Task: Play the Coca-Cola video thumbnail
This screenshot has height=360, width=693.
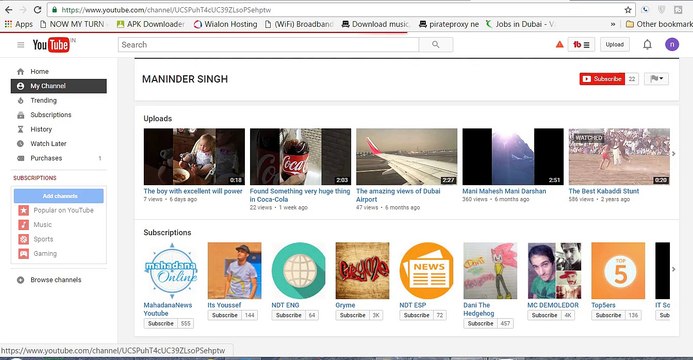Action: pos(301,156)
